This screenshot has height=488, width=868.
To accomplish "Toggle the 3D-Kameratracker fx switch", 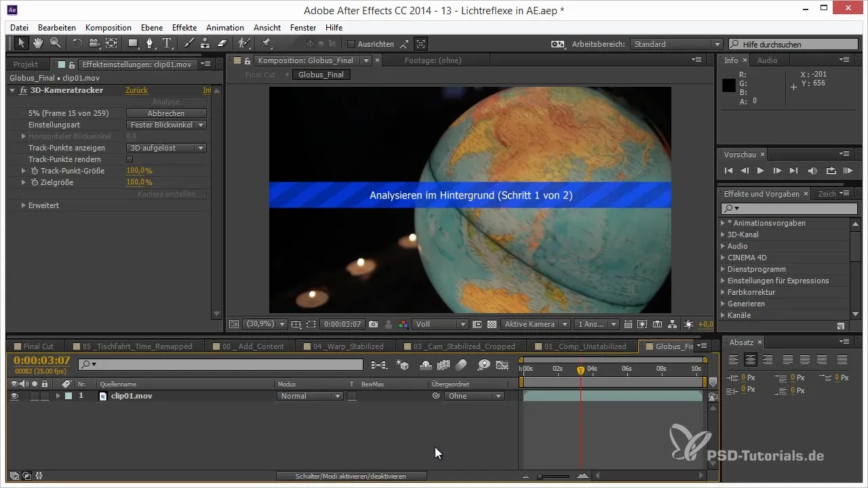I will pyautogui.click(x=23, y=90).
